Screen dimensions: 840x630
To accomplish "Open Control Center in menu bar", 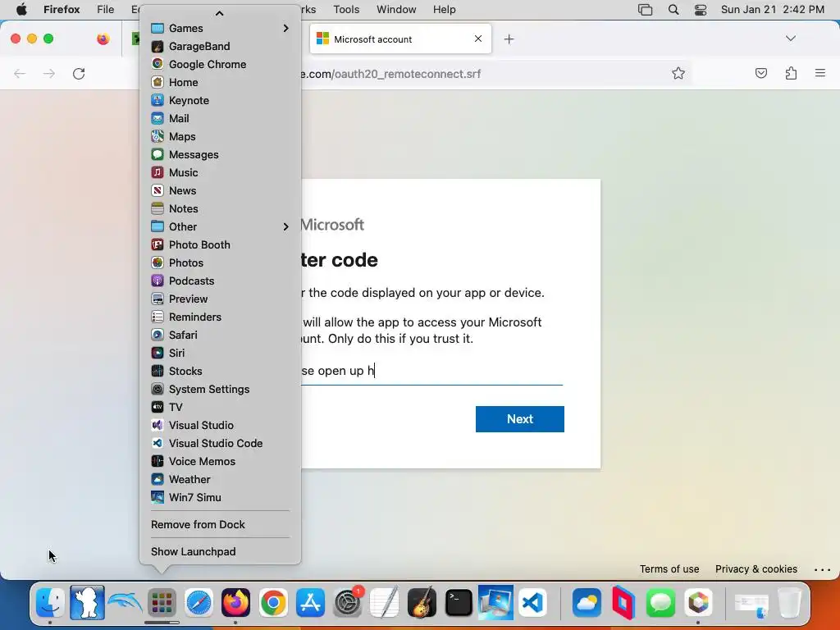I will [x=701, y=10].
